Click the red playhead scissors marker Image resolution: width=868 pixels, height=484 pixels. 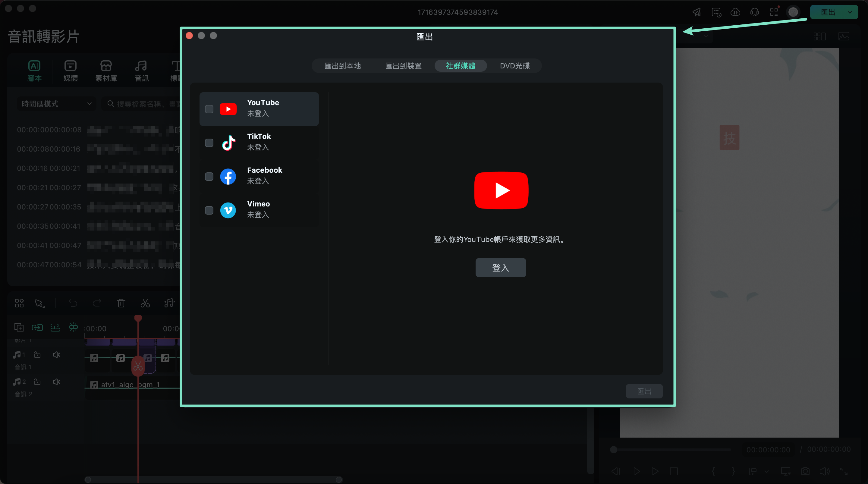[138, 366]
